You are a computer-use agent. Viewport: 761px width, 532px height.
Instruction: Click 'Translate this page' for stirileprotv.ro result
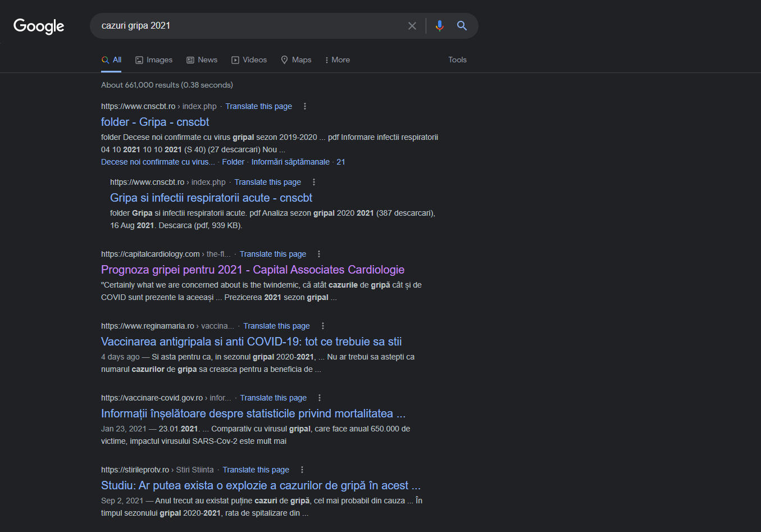click(x=256, y=470)
